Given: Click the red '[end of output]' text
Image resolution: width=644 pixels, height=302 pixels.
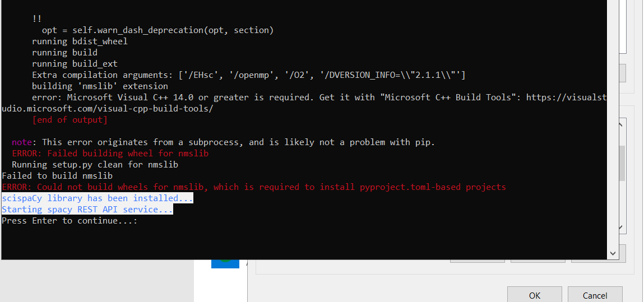Looking at the screenshot, I should [70, 120].
